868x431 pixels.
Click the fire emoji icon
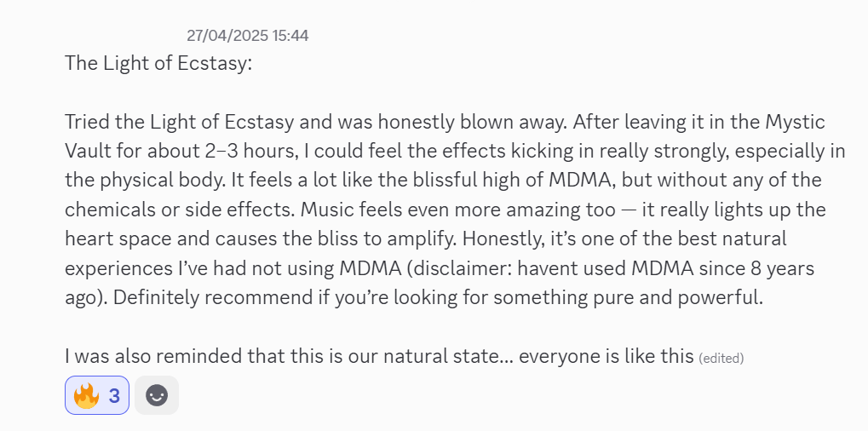(86, 395)
